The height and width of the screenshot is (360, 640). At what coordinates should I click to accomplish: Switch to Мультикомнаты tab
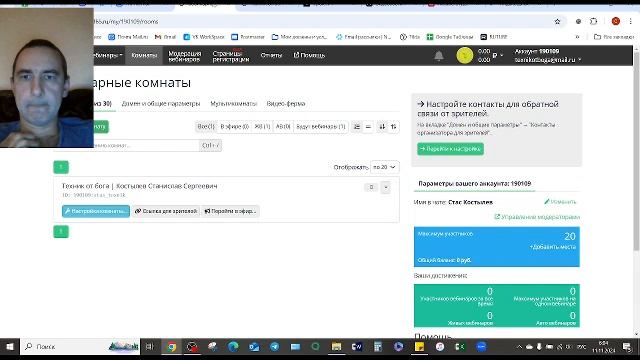tap(233, 104)
